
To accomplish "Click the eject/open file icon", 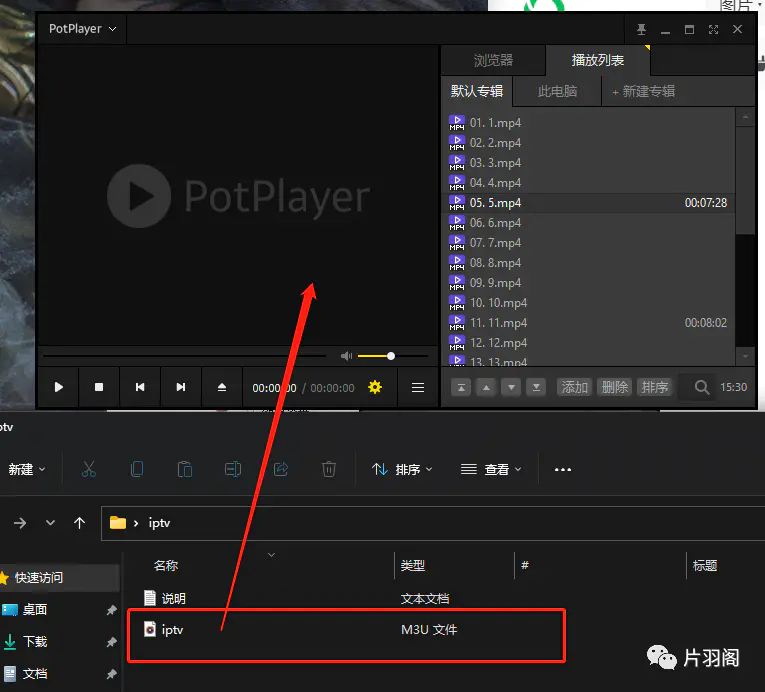I will coord(222,387).
